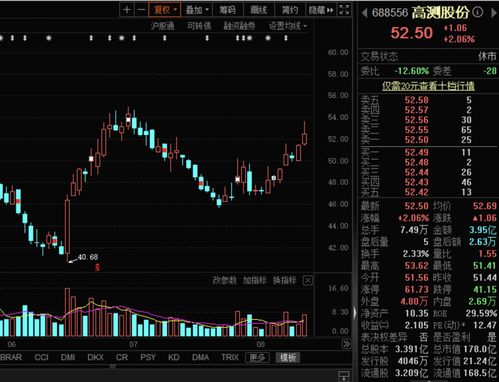Click the 委比 value -12.60%

coord(411,71)
